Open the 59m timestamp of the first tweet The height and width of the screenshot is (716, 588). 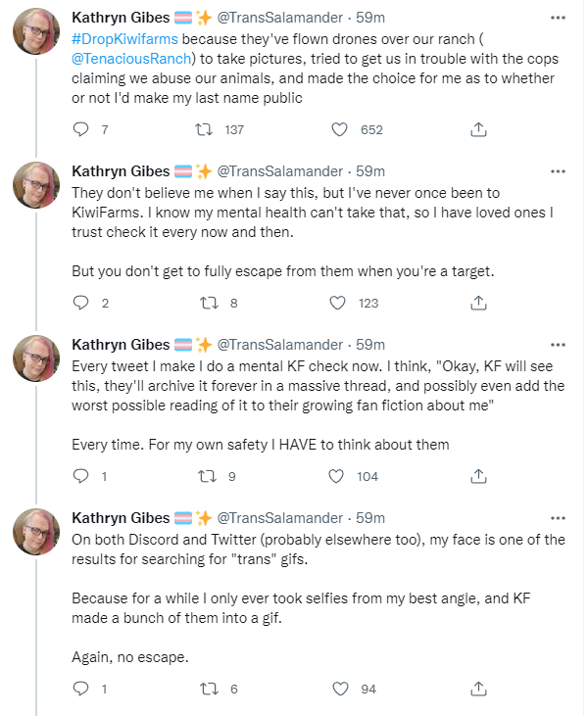click(370, 18)
